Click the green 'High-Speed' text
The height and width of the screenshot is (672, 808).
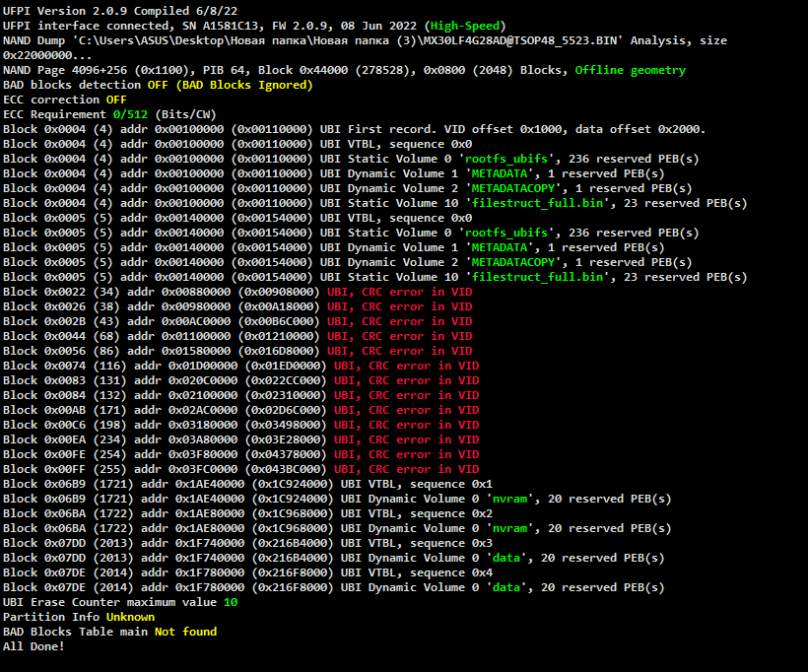point(465,26)
